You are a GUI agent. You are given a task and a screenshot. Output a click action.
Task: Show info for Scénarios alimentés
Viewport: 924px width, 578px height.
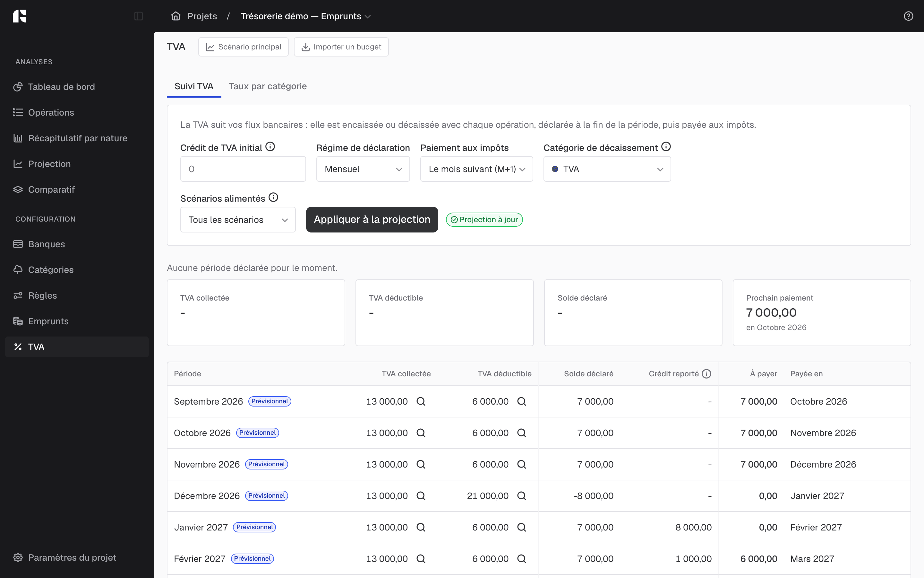[x=273, y=197]
